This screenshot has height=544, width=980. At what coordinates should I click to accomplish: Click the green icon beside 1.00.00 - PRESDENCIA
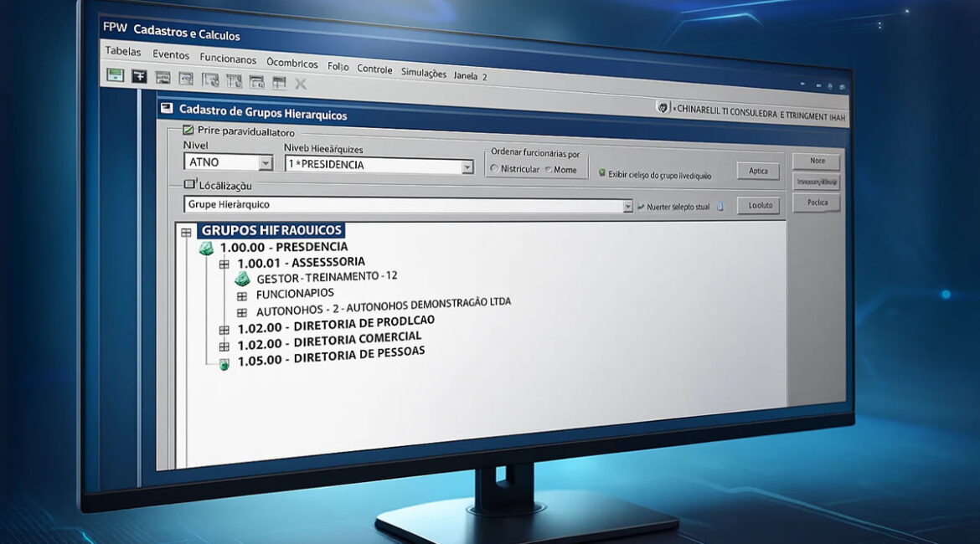click(206, 249)
